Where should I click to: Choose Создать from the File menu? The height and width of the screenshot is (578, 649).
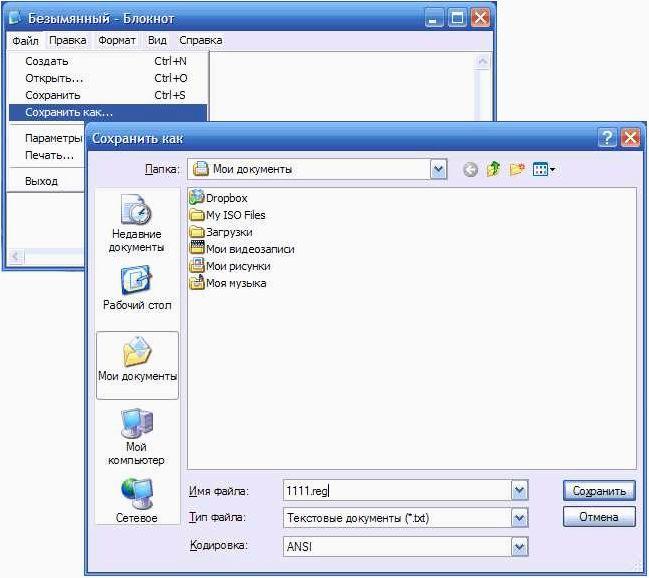click(x=108, y=61)
